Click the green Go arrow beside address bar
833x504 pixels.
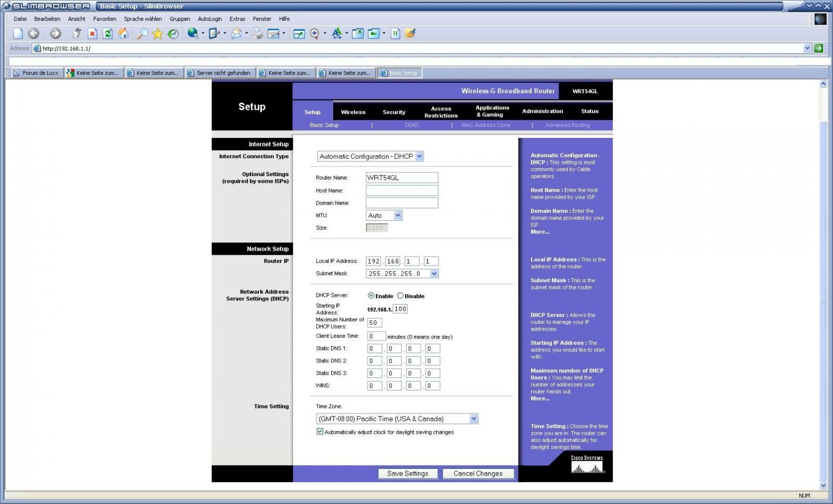(x=819, y=48)
